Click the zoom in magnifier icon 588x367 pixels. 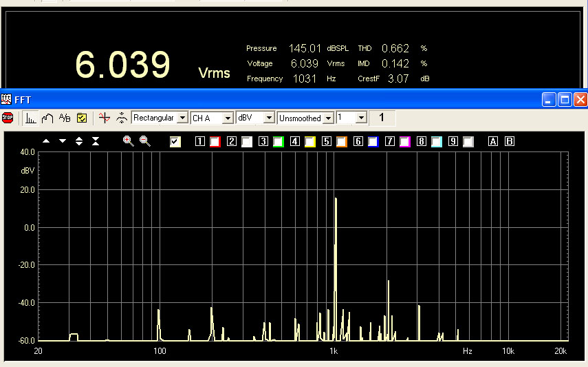(128, 141)
